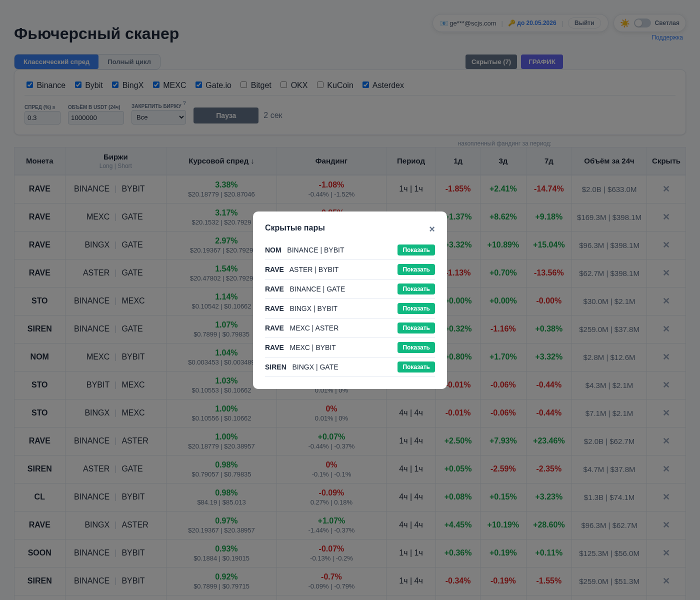
Task: Hide the CL Binance/Bybit row
Action: point(666,497)
